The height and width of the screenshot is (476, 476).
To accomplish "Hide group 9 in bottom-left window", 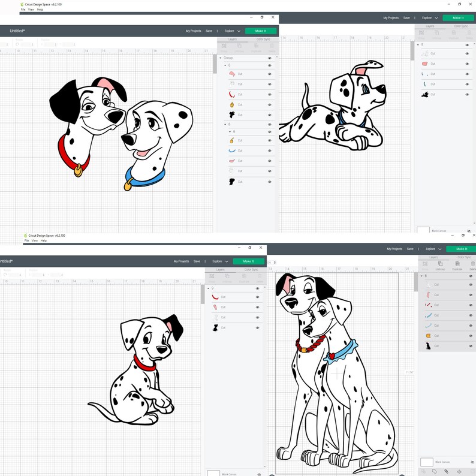I will pos(257,288).
